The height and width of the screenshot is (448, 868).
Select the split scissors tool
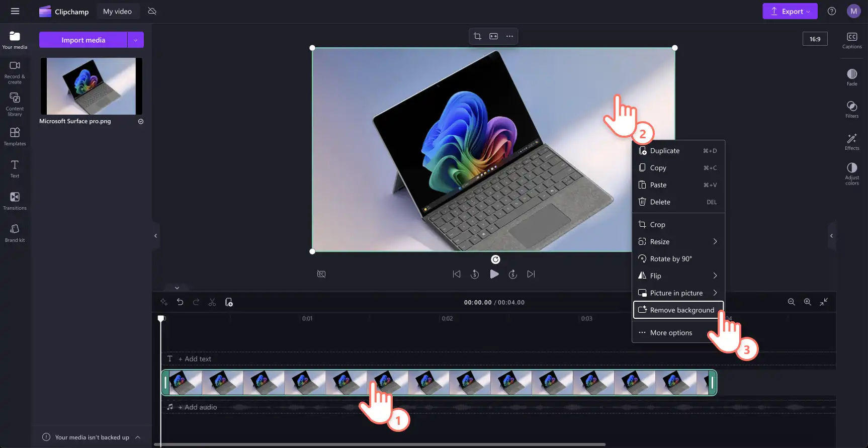coord(212,302)
